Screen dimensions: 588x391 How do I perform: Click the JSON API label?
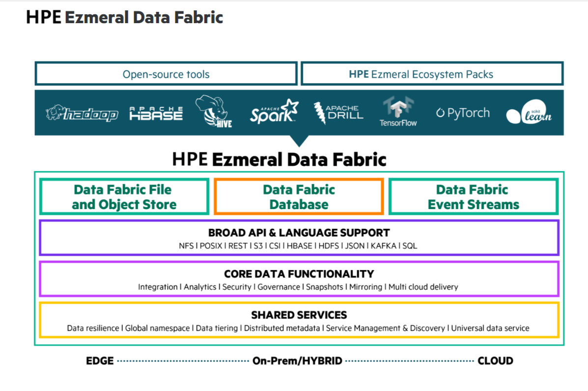[355, 245]
